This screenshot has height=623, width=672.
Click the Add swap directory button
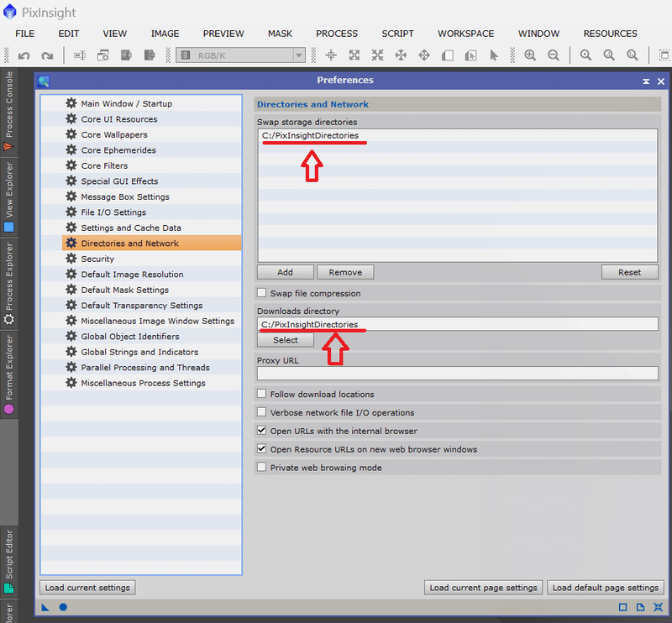point(285,272)
